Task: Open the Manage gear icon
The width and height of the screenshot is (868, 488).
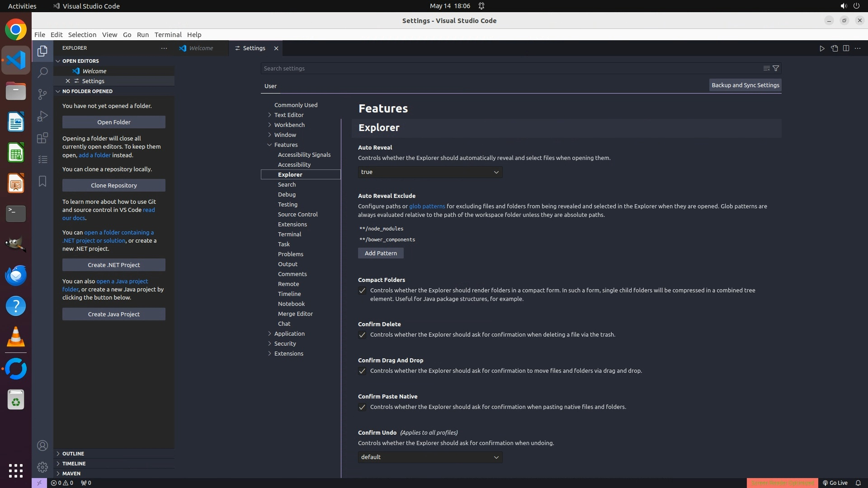Action: 42,467
